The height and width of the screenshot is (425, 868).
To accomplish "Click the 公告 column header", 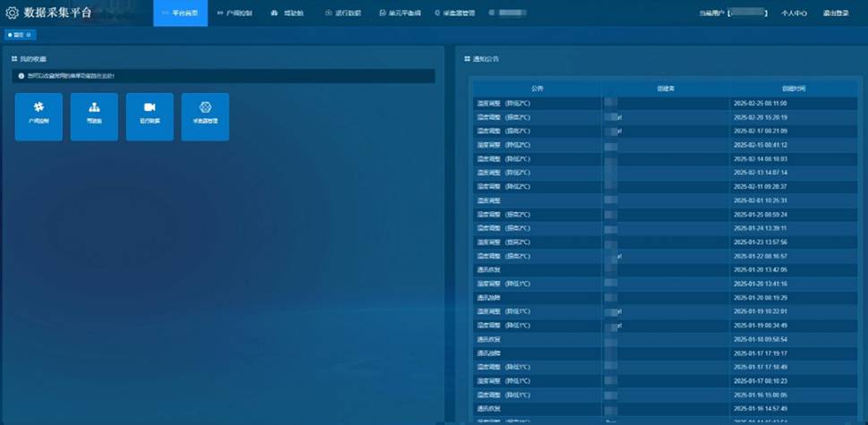I will [537, 89].
